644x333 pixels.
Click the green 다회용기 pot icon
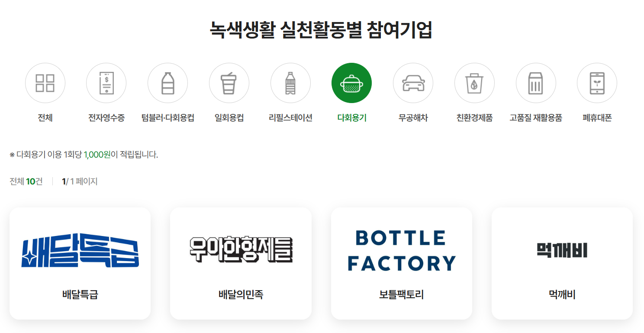pyautogui.click(x=351, y=83)
